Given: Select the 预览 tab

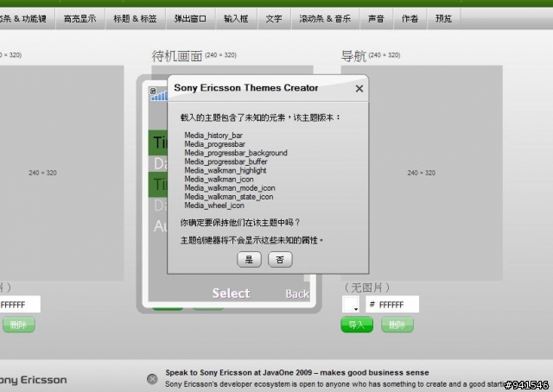Looking at the screenshot, I should pos(443,19).
